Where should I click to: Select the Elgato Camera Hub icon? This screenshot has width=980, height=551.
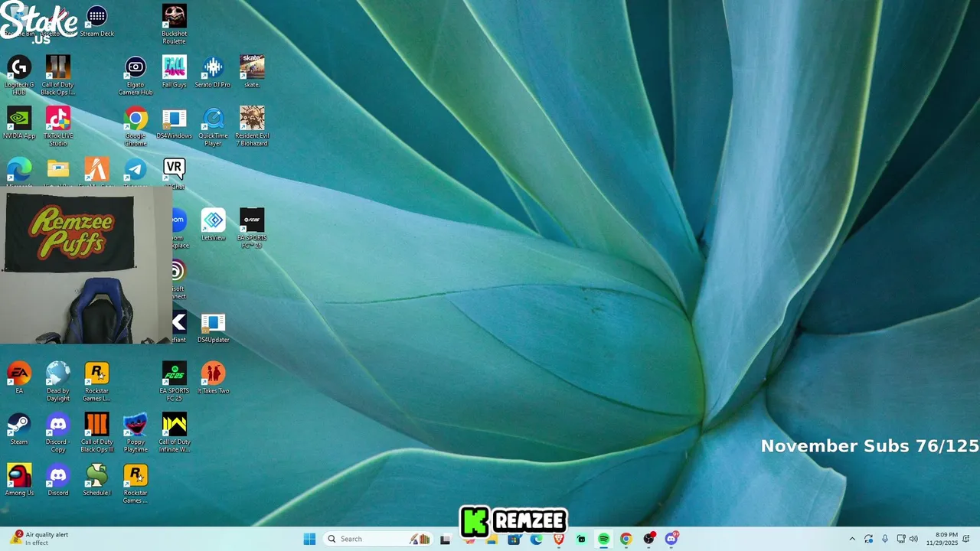[x=136, y=75]
